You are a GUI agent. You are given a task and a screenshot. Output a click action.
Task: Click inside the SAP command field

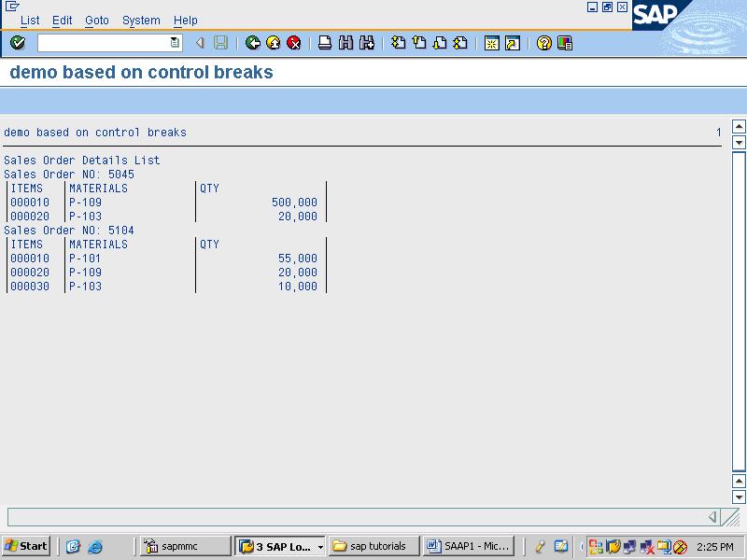point(103,41)
